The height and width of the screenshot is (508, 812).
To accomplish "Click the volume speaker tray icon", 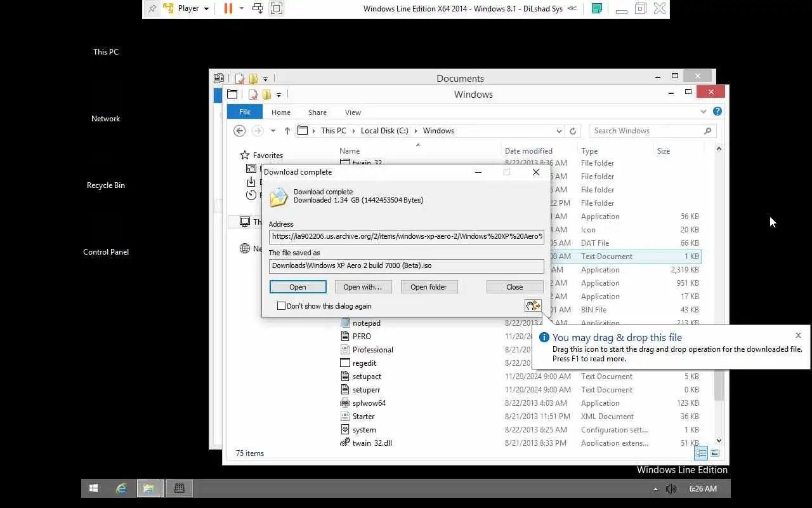I will pos(671,489).
